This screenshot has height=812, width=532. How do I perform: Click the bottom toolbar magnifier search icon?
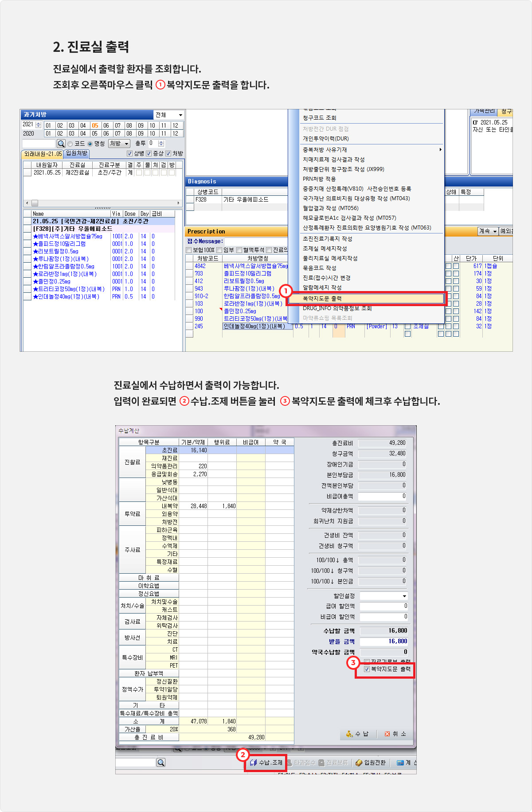point(161,762)
